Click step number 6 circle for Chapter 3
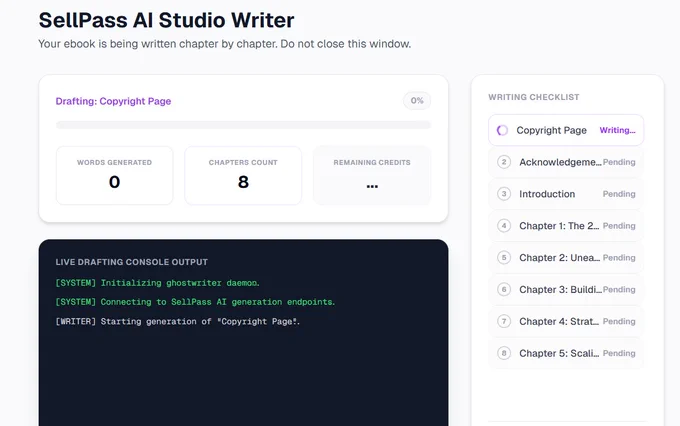This screenshot has width=680, height=426. 504,289
